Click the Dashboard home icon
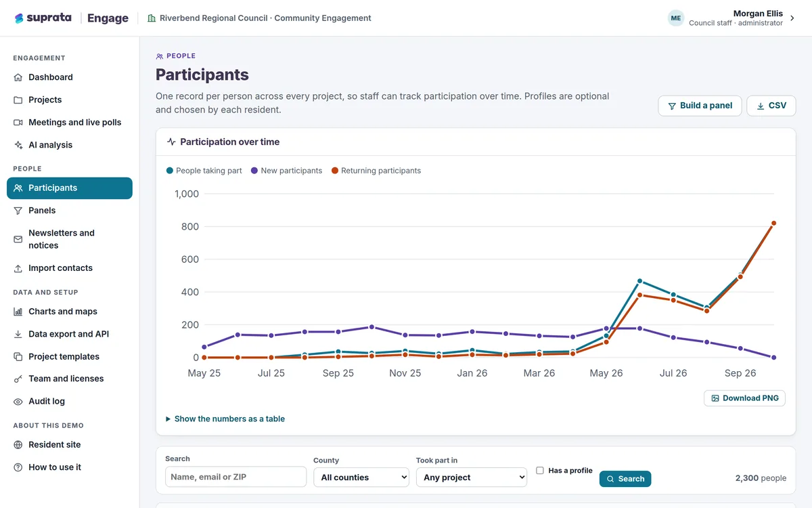 pyautogui.click(x=18, y=77)
